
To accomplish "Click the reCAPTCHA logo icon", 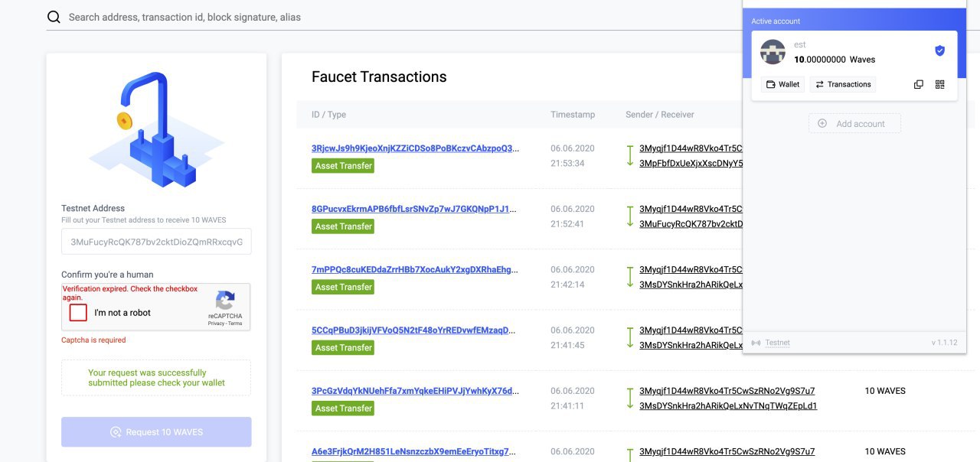I will (x=225, y=301).
